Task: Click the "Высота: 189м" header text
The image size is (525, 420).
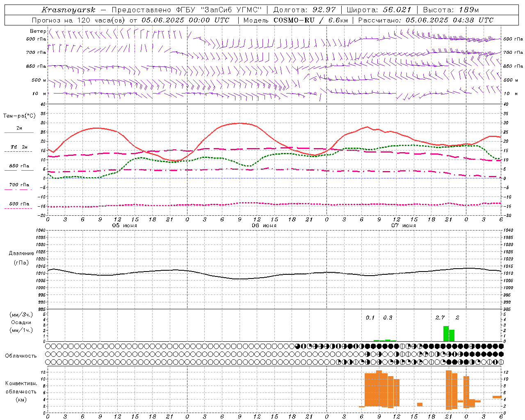Action: (x=451, y=10)
